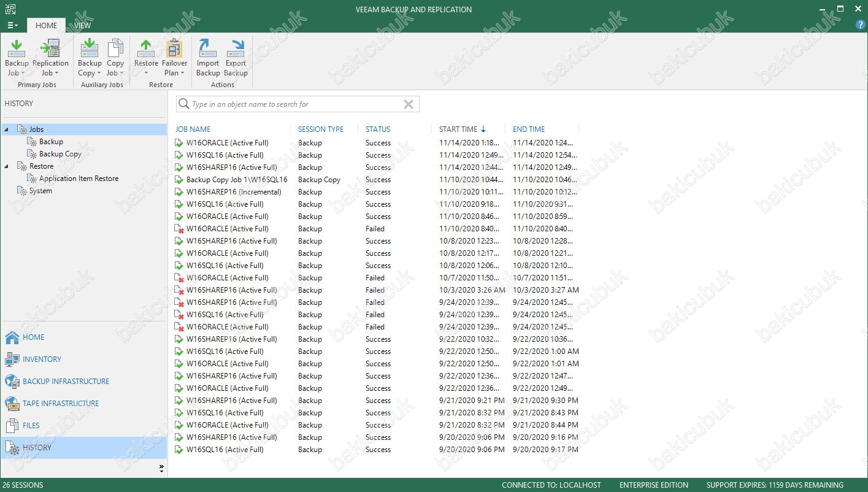868x492 pixels.
Task: Click the 10/3/2020 3:26 AM start time
Action: [472, 290]
